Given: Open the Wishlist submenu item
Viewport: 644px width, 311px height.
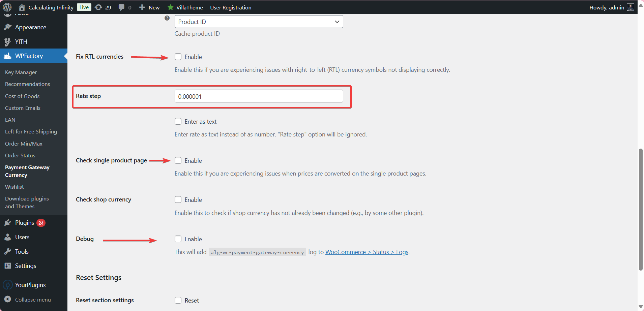Looking at the screenshot, I should click(x=14, y=187).
